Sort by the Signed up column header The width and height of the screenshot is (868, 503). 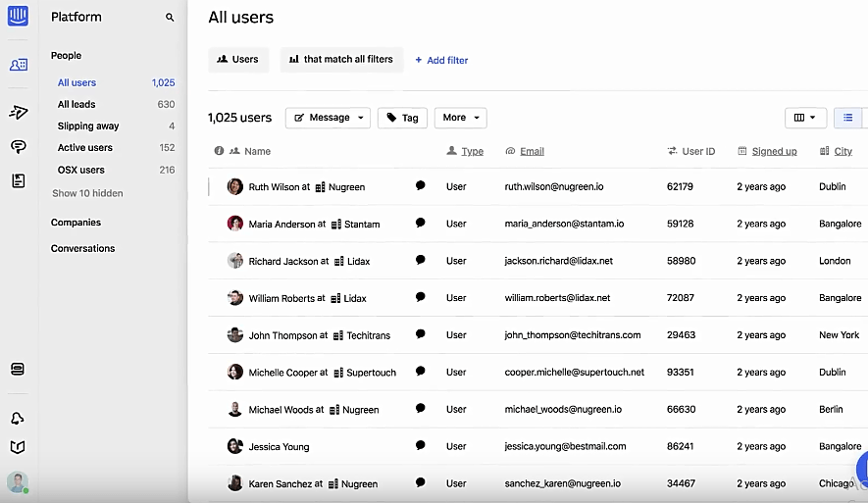point(774,151)
